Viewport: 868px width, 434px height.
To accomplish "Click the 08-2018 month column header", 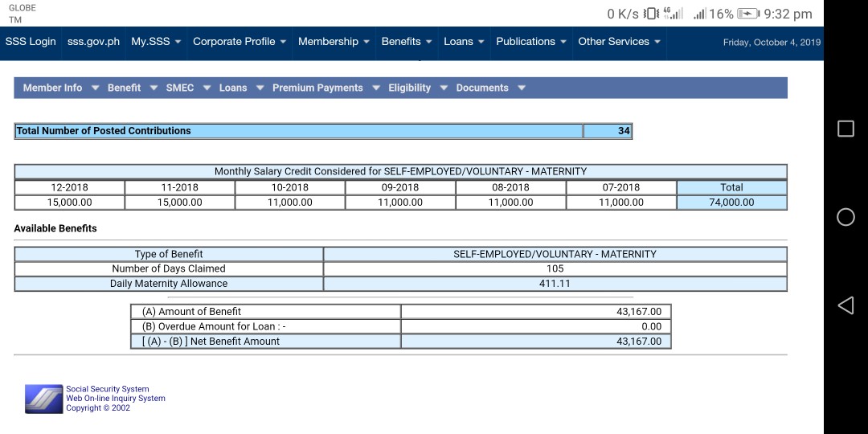I will 510,187.
